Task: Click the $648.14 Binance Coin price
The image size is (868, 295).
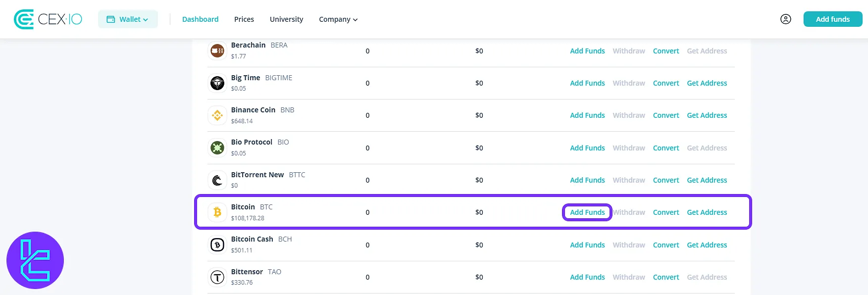Action: click(x=242, y=121)
